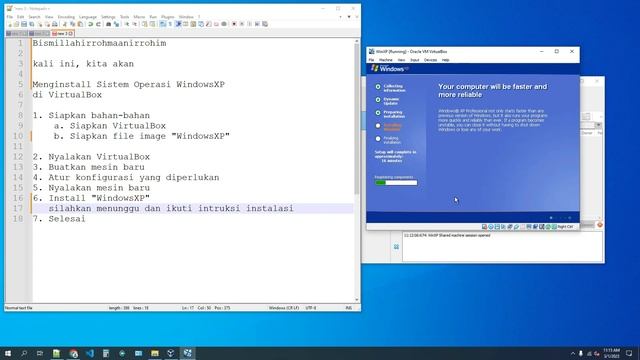Click the line '7. Selesai'
This screenshot has height=360, width=640.
59,219
